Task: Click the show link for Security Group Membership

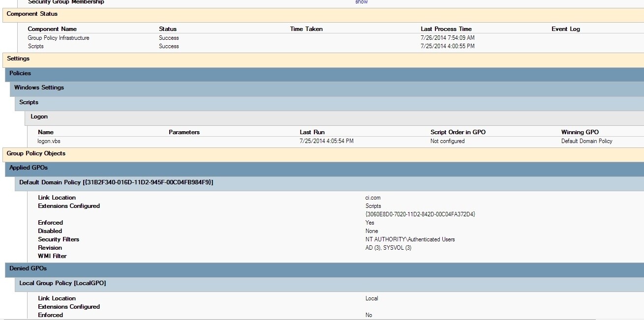Action: (361, 2)
